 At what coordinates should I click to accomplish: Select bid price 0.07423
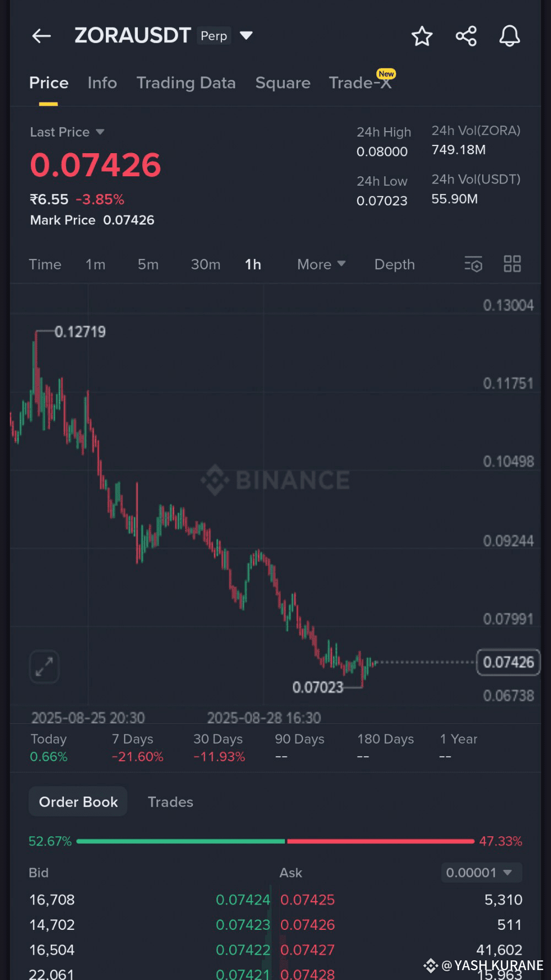[243, 924]
